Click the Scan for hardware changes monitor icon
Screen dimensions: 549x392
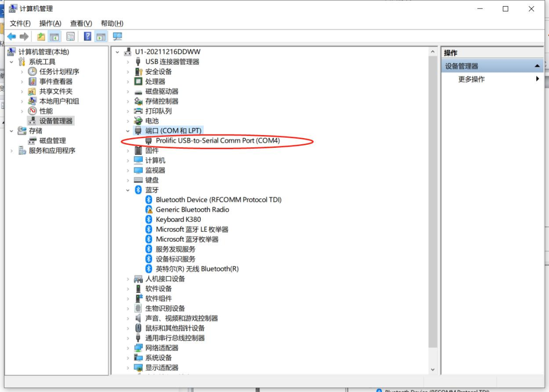click(x=117, y=37)
